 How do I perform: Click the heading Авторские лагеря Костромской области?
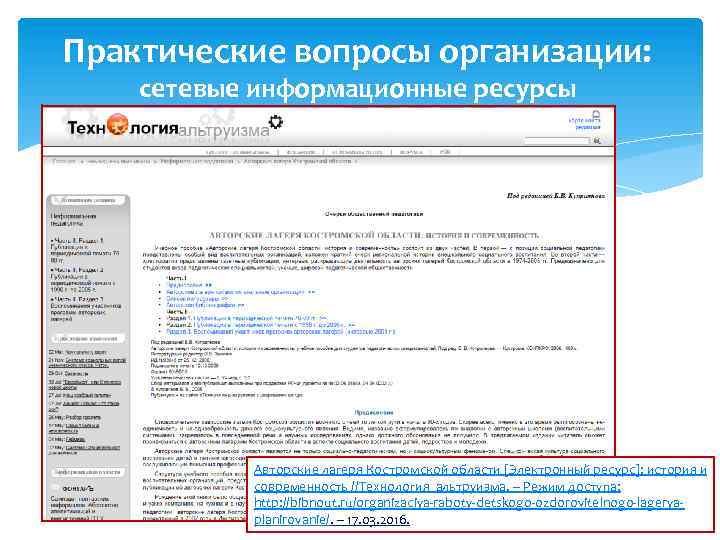374,235
